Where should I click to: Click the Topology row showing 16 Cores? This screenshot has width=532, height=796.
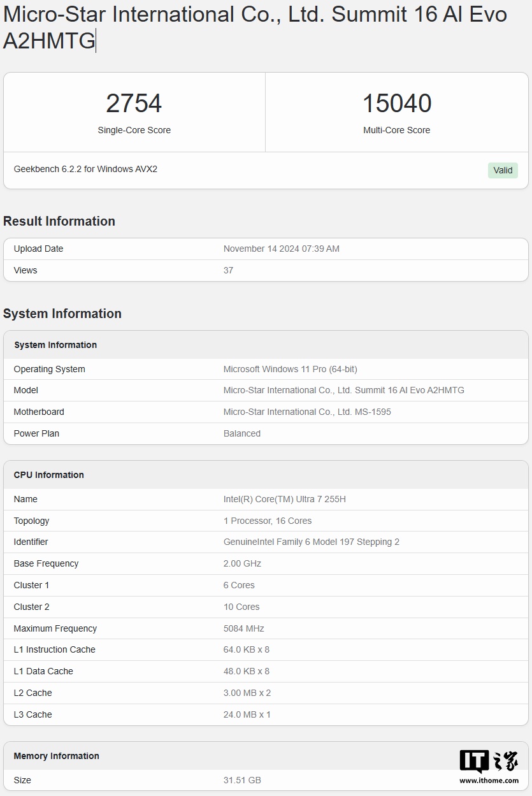tap(266, 521)
